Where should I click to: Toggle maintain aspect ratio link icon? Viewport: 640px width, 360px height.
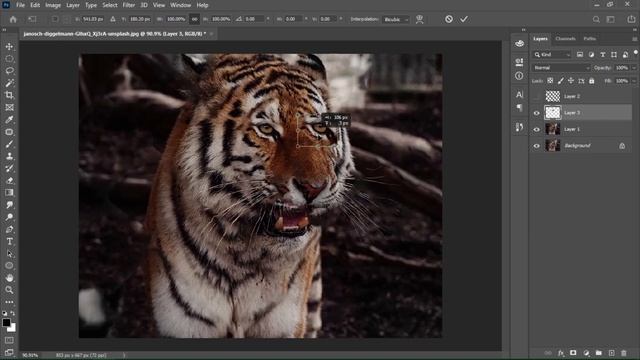[x=195, y=19]
